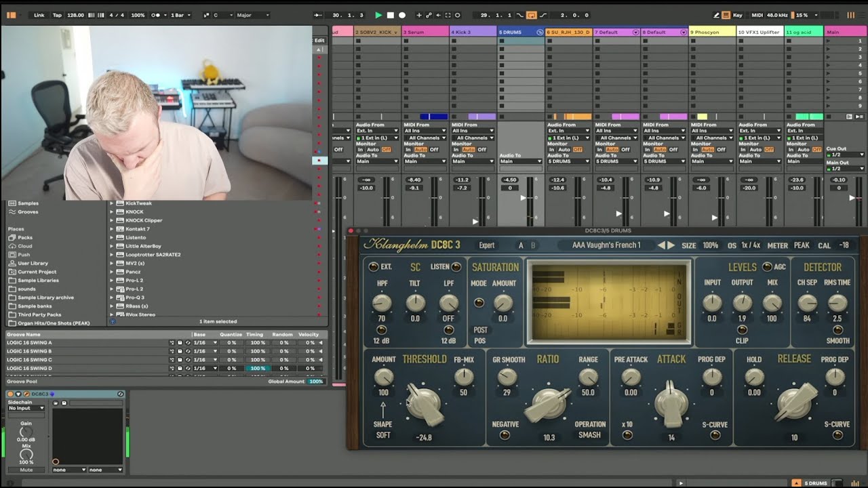This screenshot has width=868, height=488.
Task: Expand the Kontakt 7 plugin entry
Action: (112, 229)
